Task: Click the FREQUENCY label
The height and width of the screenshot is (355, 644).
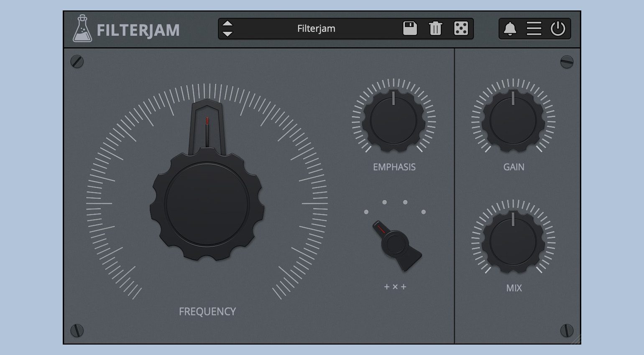Action: pos(207,312)
